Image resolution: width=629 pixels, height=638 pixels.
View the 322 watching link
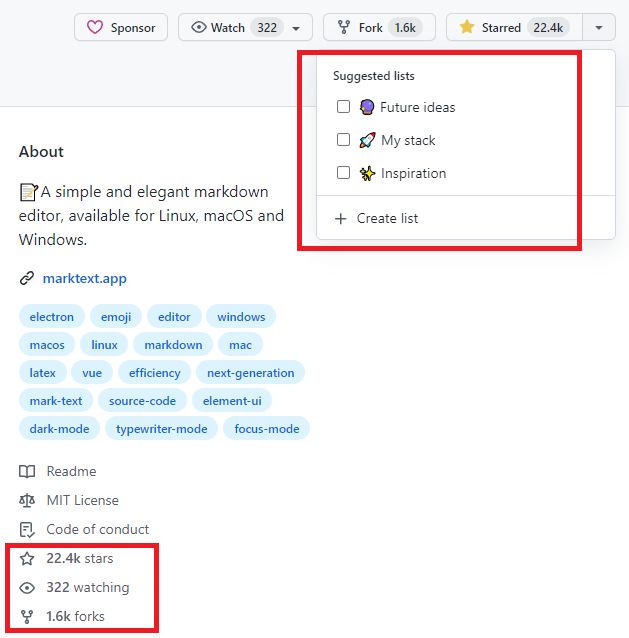[x=87, y=587]
